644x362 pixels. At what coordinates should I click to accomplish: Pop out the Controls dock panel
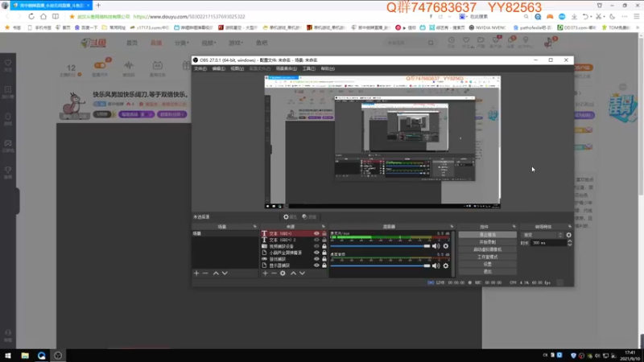point(514,227)
